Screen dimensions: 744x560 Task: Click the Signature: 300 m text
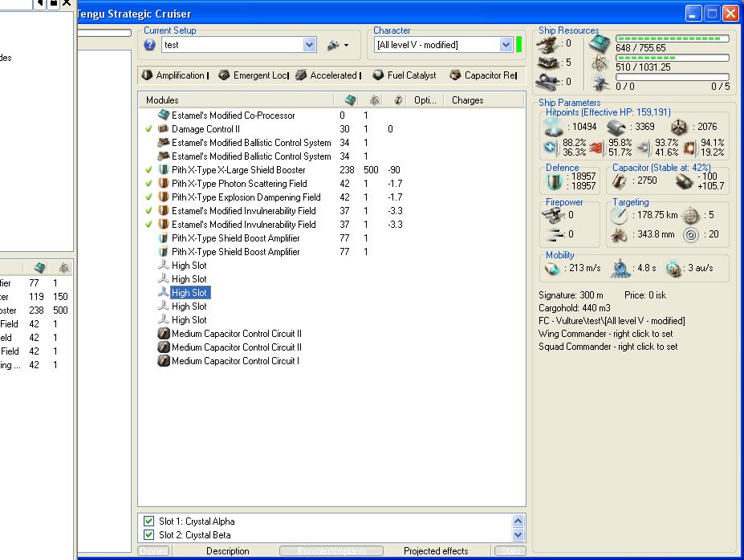pyautogui.click(x=571, y=295)
